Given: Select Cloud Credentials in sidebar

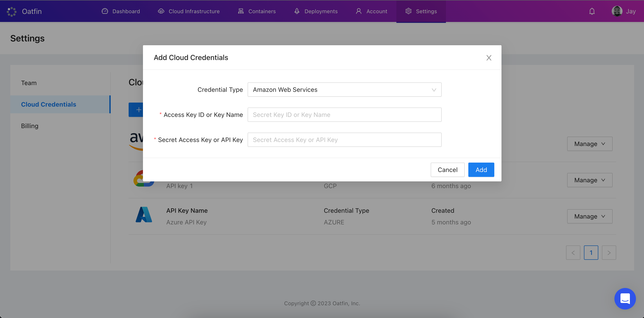Looking at the screenshot, I should click(60, 104).
